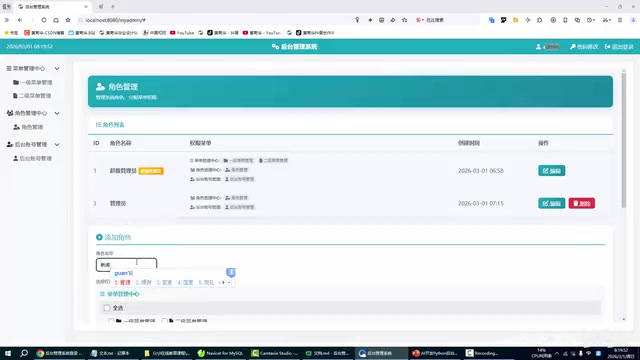Viewport: 640px width, 360px height.
Task: Click the 权限菜单 column header
Action: pos(200,143)
